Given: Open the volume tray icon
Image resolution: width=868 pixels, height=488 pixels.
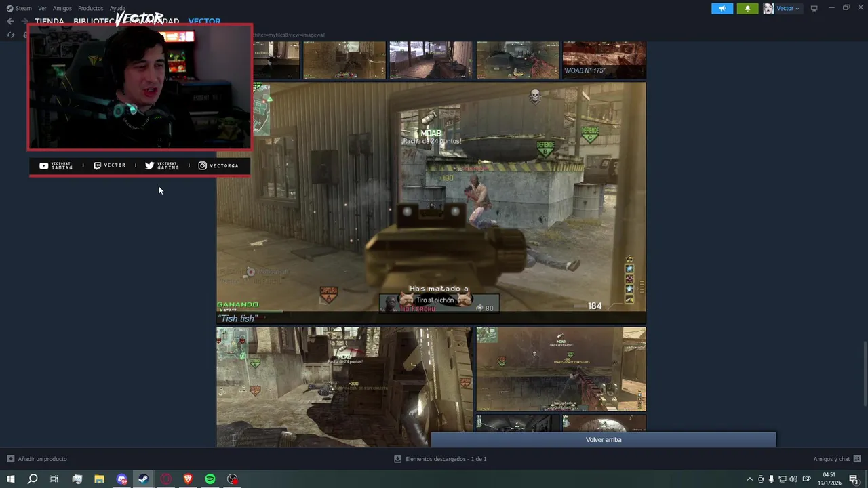Looking at the screenshot, I should pyautogui.click(x=793, y=479).
